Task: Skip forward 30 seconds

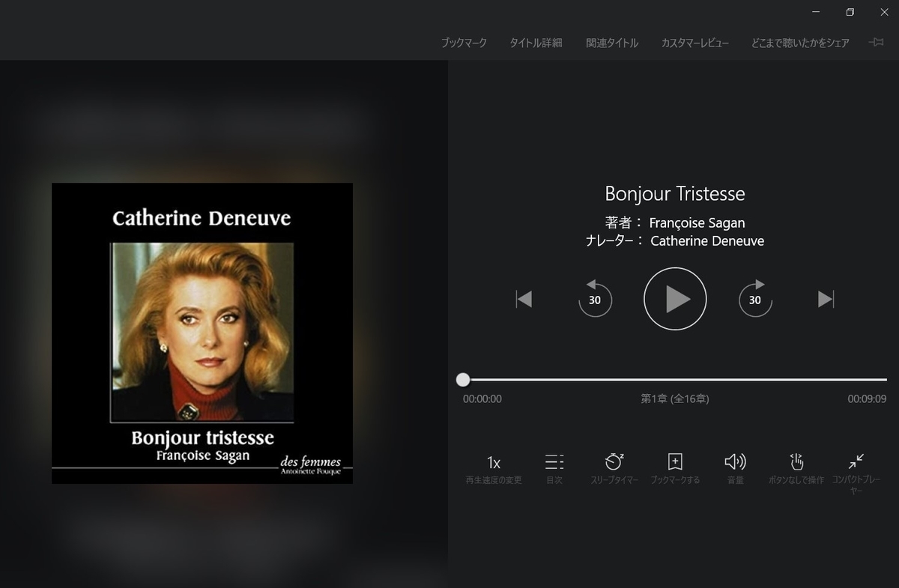Action: [755, 299]
